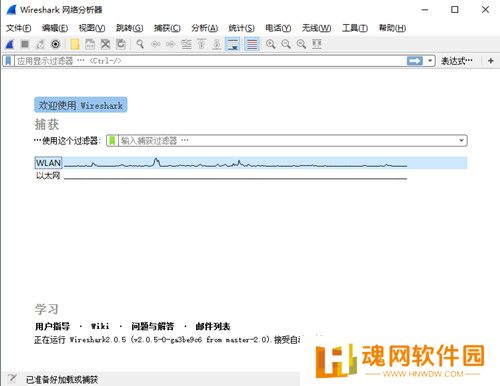Image resolution: width=500 pixels, height=386 pixels.
Task: Click the 捕获 section heading
Action: (x=47, y=125)
